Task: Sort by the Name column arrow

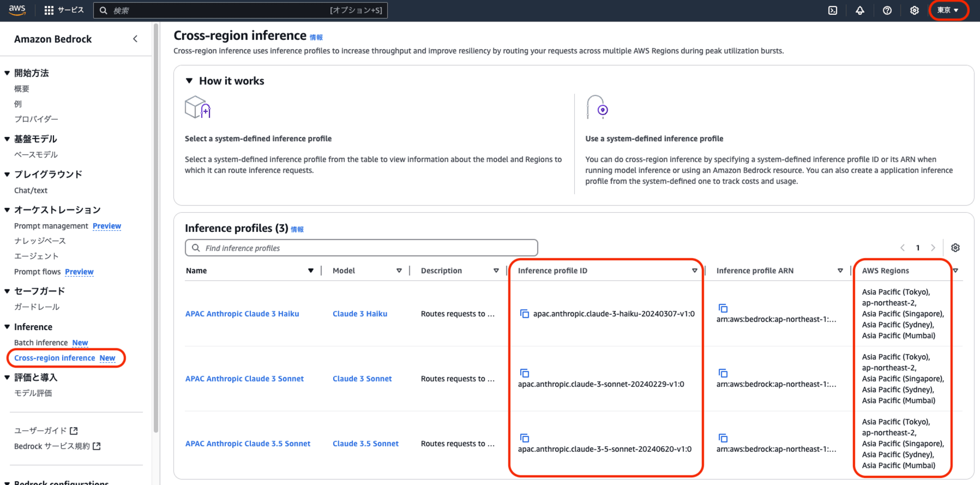Action: [x=311, y=271]
